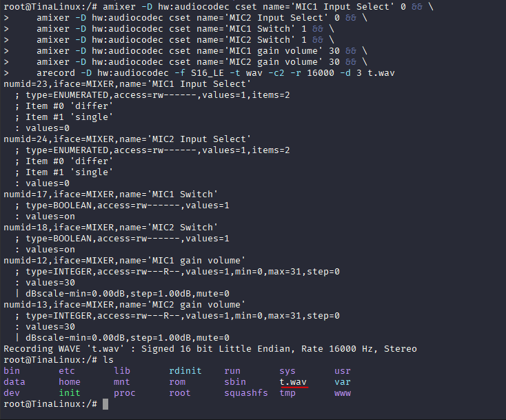Click the usr directory name
Image resolution: width=506 pixels, height=420 pixels.
tap(343, 371)
